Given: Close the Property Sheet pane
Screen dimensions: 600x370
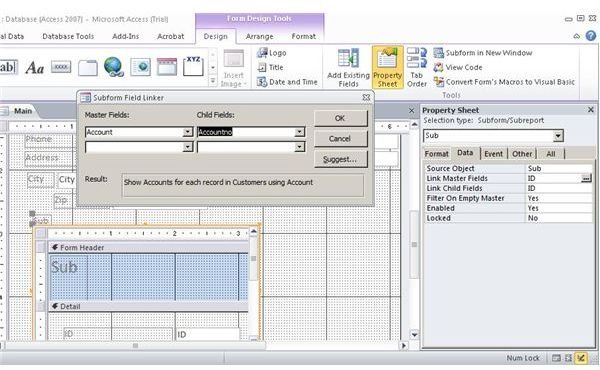Looking at the screenshot, I should 590,110.
